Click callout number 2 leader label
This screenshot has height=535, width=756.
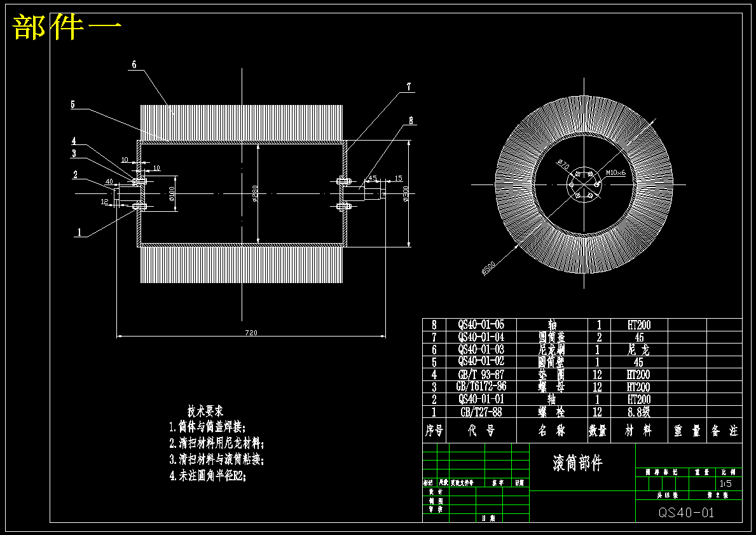click(75, 175)
